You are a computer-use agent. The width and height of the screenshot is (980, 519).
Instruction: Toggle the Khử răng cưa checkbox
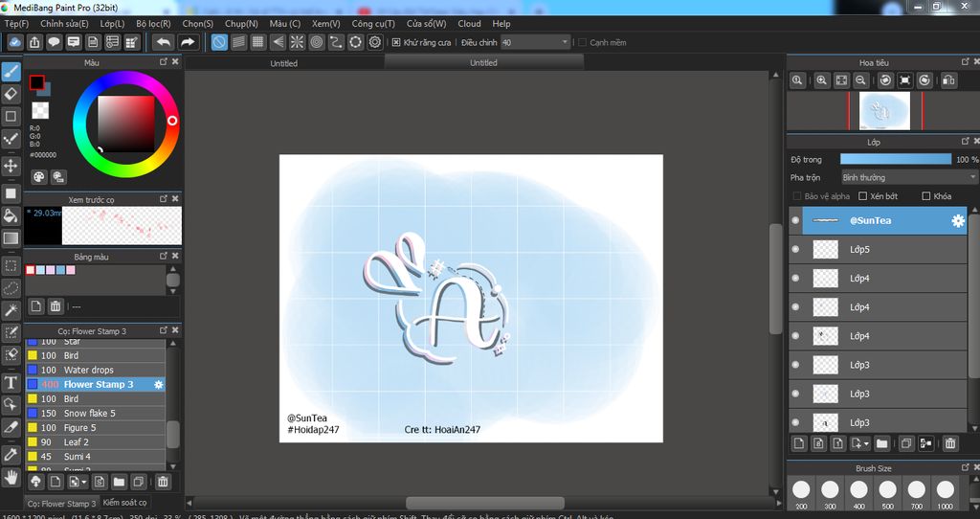[x=396, y=42]
